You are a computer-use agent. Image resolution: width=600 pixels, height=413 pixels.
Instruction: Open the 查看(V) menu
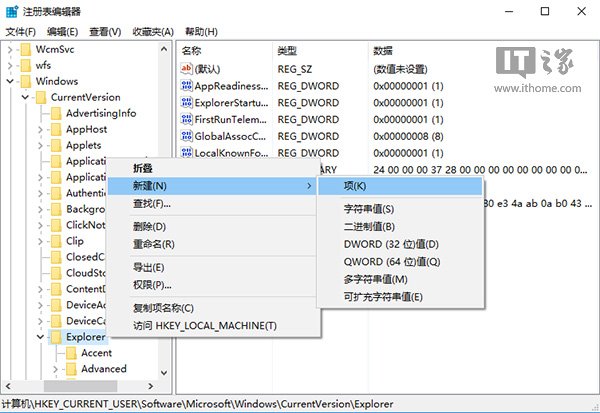click(105, 32)
